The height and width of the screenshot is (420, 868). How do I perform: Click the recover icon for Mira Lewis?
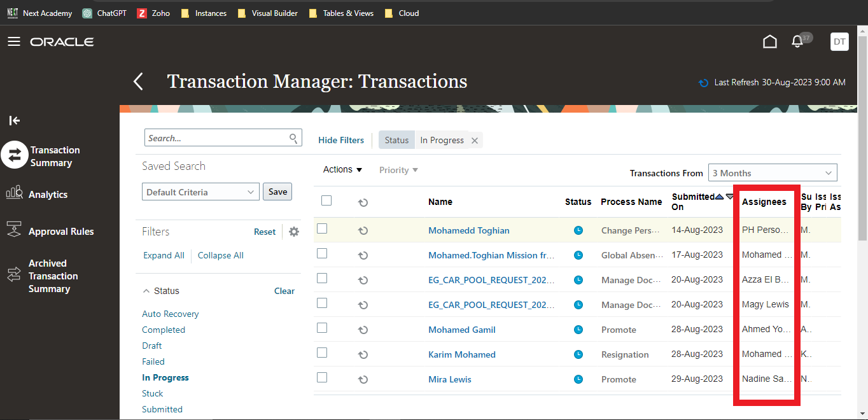(363, 379)
